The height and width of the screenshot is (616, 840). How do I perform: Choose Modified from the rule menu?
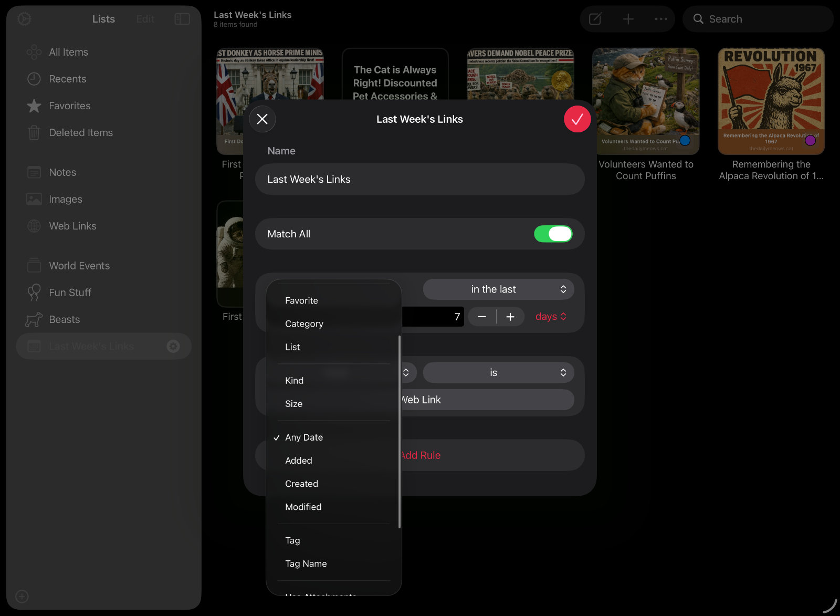pos(303,507)
